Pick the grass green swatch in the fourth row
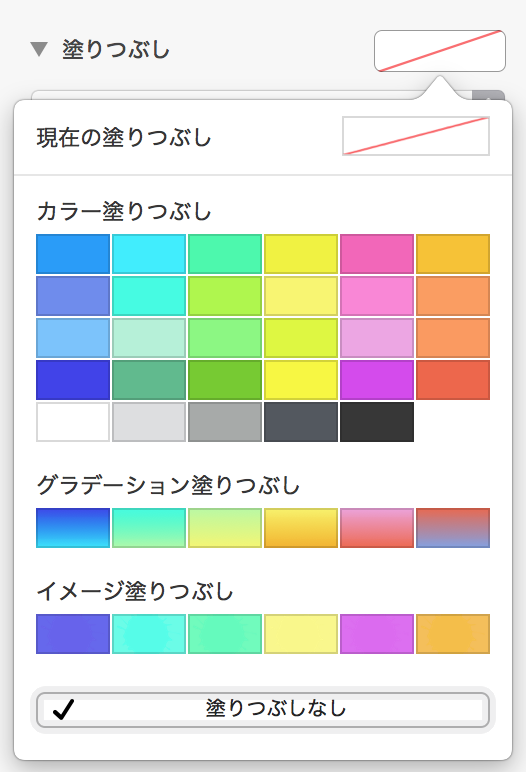The height and width of the screenshot is (772, 526). (225, 380)
